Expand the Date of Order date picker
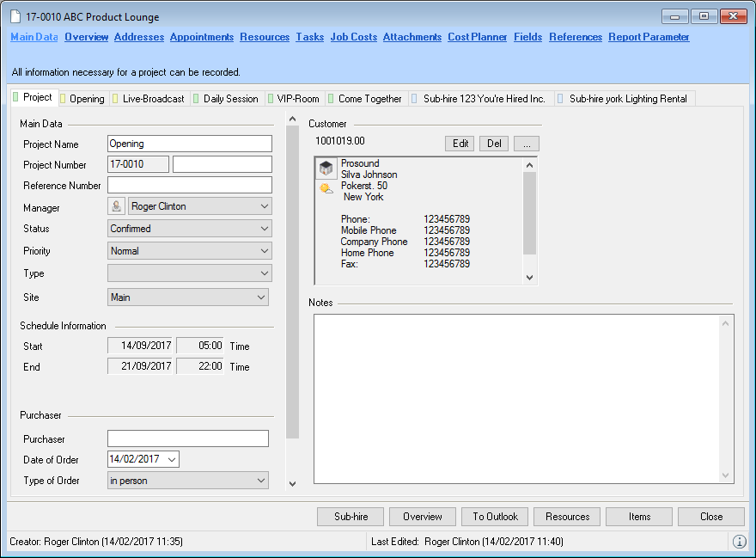Image resolution: width=756 pixels, height=558 pixels. [170, 460]
